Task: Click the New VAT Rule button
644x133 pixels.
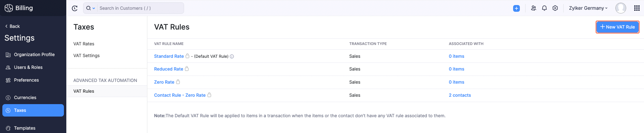Action: 617,27
